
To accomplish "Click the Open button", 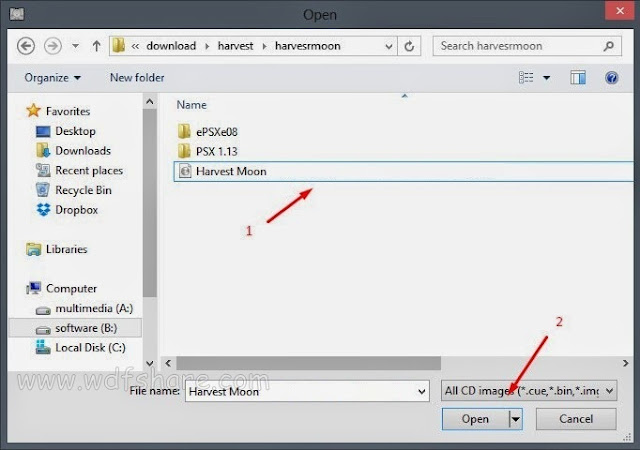I will [x=475, y=419].
